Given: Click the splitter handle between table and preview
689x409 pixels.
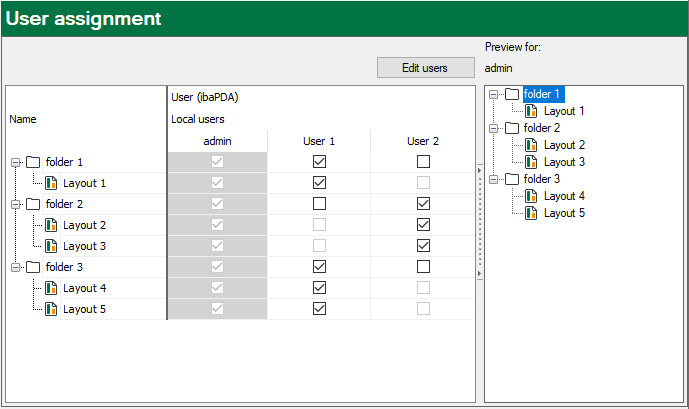Looking at the screenshot, I should pos(479,222).
